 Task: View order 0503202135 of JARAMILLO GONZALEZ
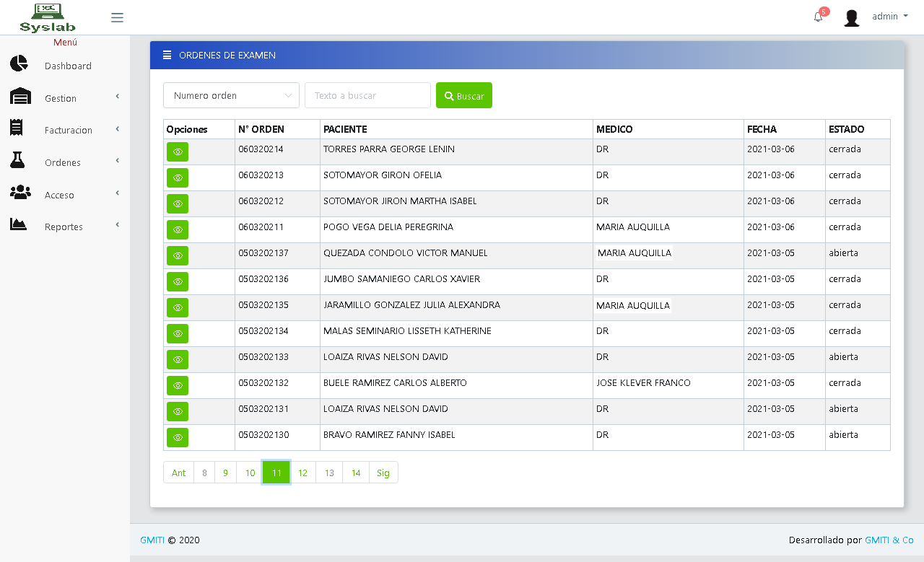click(x=178, y=307)
